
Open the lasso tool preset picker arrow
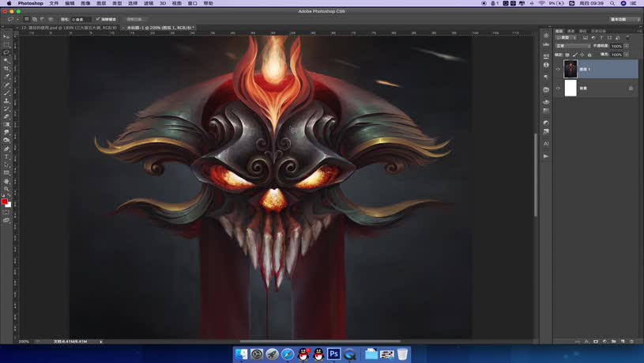click(x=17, y=19)
